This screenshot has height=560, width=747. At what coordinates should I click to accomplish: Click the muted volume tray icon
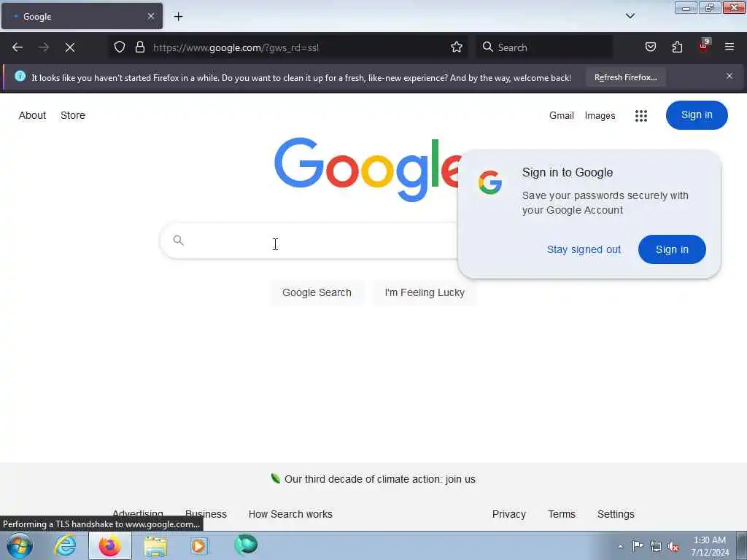673,546
